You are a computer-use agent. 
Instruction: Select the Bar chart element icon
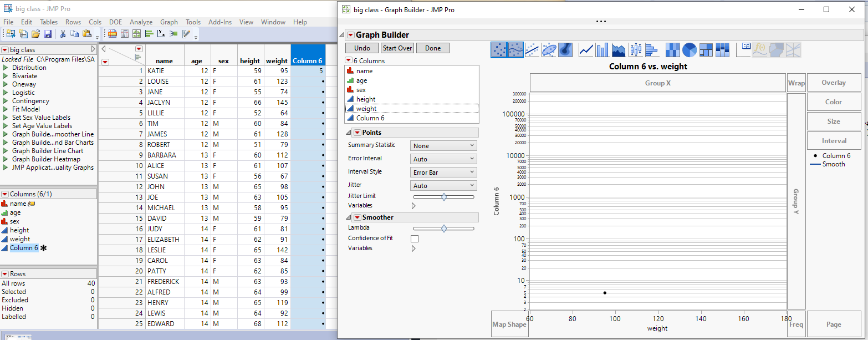point(602,50)
